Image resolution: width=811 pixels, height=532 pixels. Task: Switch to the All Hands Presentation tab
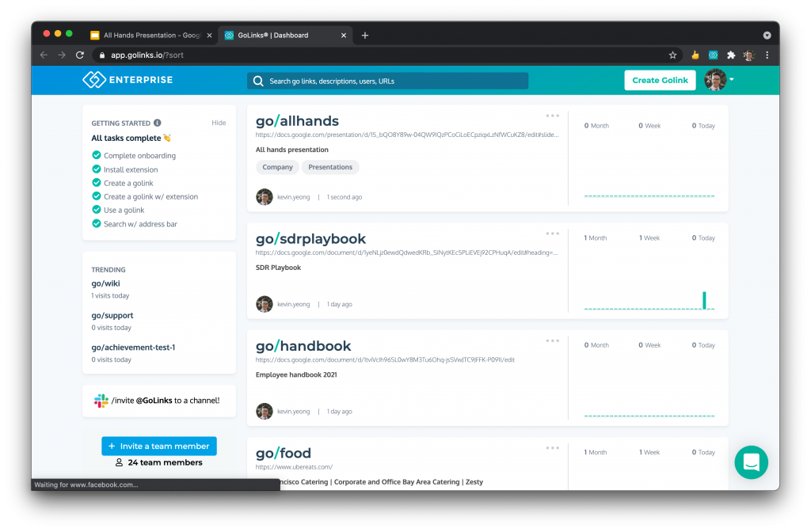[148, 35]
